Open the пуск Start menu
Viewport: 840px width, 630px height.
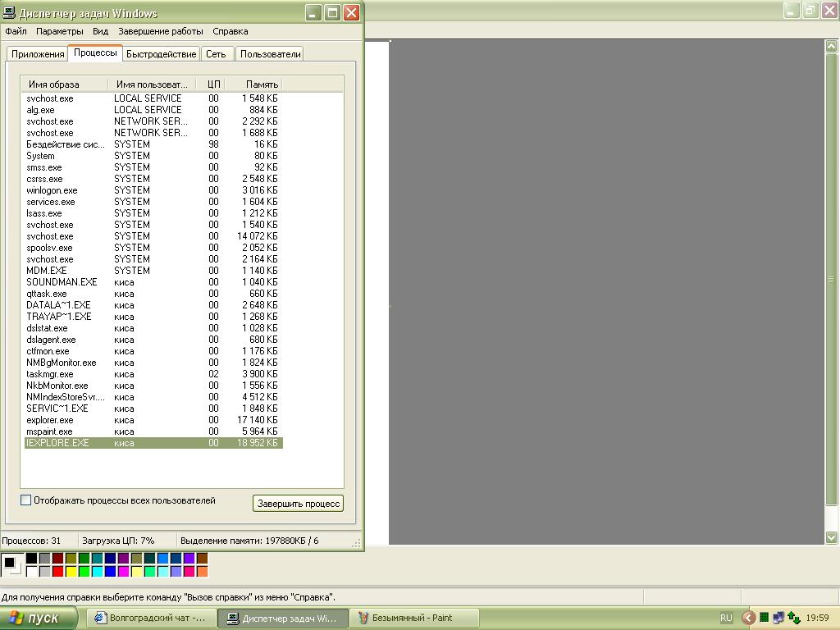[39, 618]
